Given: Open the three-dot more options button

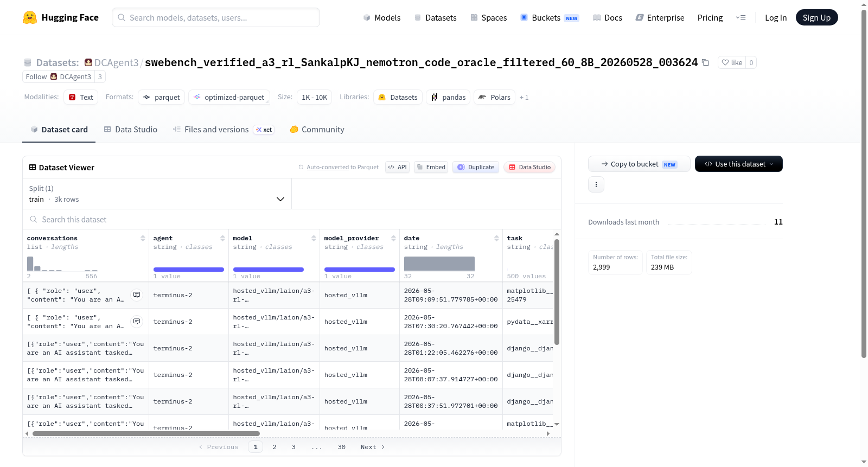Looking at the screenshot, I should 596,184.
